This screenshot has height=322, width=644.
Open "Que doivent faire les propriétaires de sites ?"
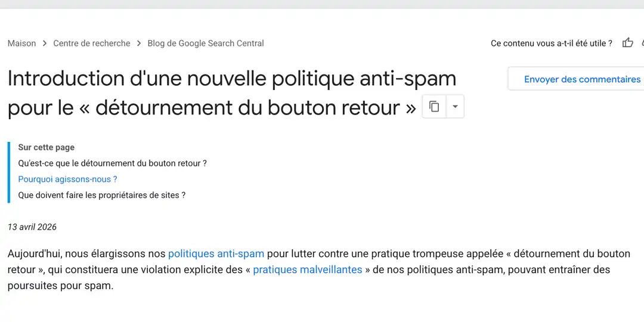101,195
